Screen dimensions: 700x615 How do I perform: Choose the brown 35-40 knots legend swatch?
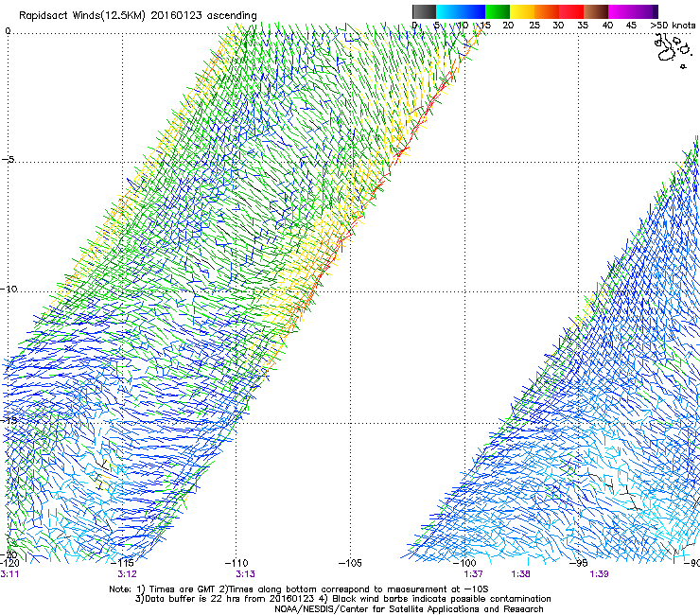coord(596,11)
